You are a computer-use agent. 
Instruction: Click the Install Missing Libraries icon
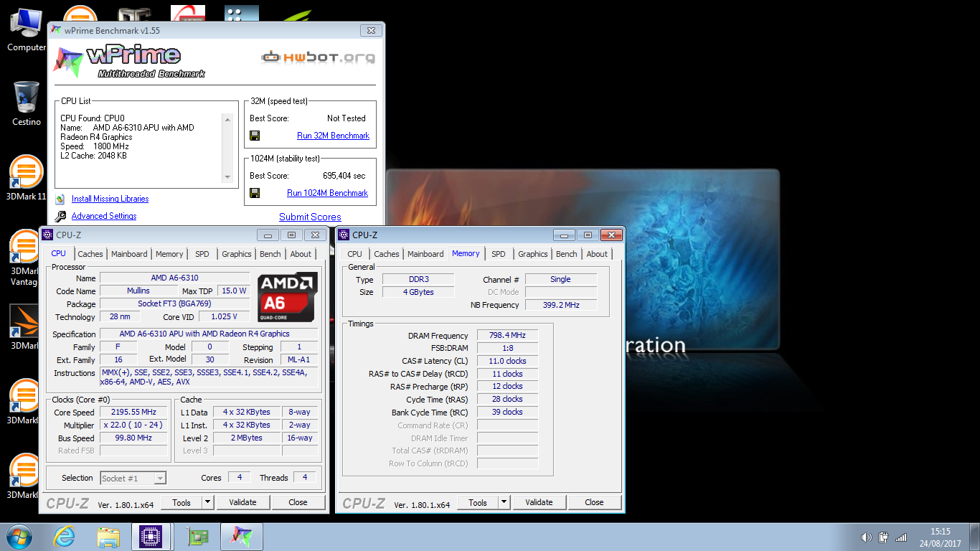(x=60, y=199)
